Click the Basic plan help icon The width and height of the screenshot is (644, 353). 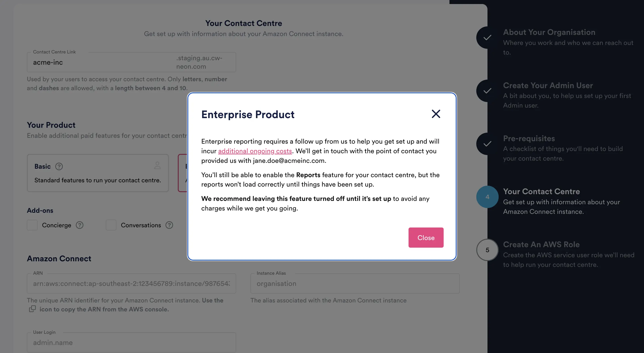tap(59, 166)
